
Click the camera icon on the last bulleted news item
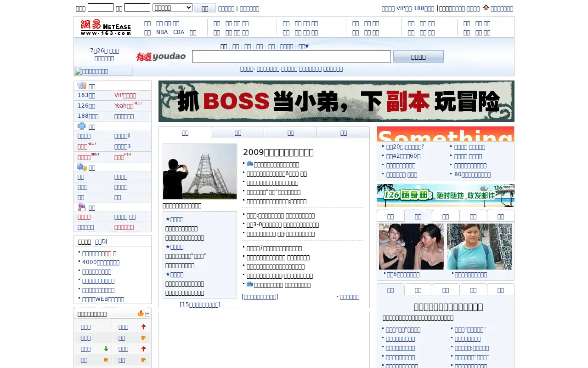pyautogui.click(x=250, y=284)
